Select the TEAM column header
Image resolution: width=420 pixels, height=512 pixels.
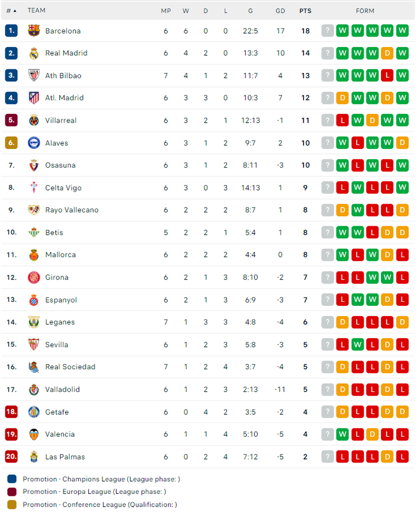(37, 10)
